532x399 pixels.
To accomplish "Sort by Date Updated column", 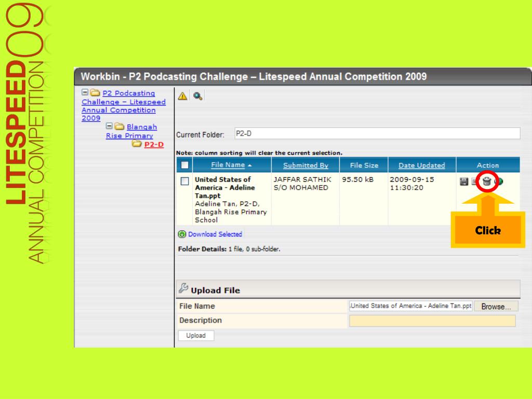I will tap(422, 165).
